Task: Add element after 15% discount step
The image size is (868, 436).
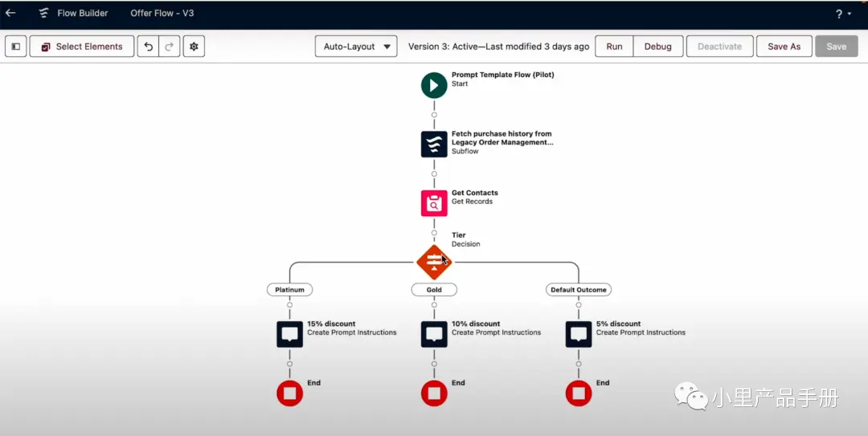Action: tap(289, 364)
